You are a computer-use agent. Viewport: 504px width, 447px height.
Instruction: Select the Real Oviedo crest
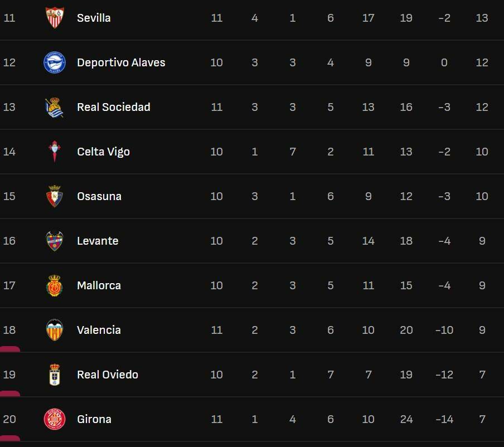click(55, 375)
